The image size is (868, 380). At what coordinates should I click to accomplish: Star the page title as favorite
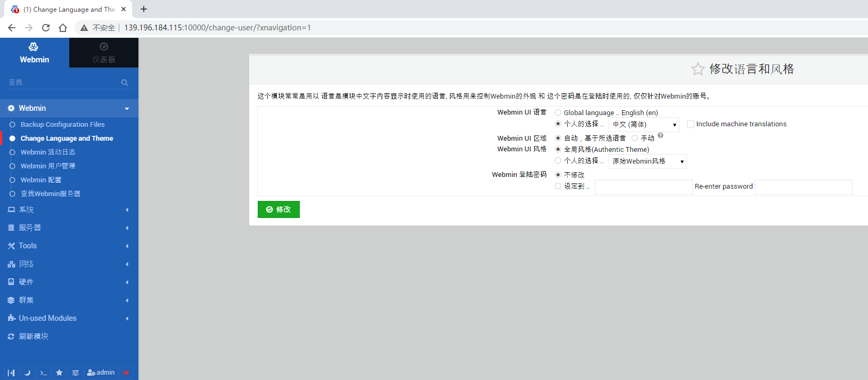pos(698,69)
